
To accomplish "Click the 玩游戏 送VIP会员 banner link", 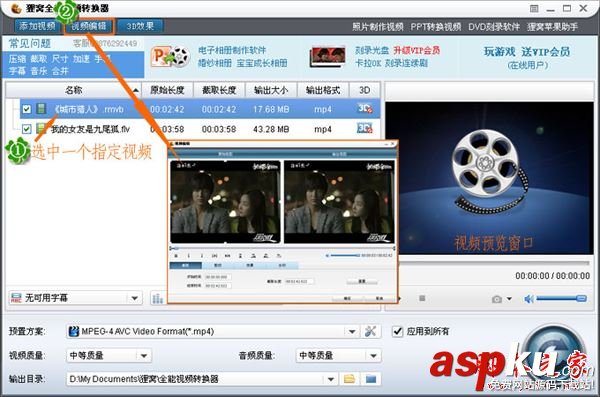I will [527, 51].
